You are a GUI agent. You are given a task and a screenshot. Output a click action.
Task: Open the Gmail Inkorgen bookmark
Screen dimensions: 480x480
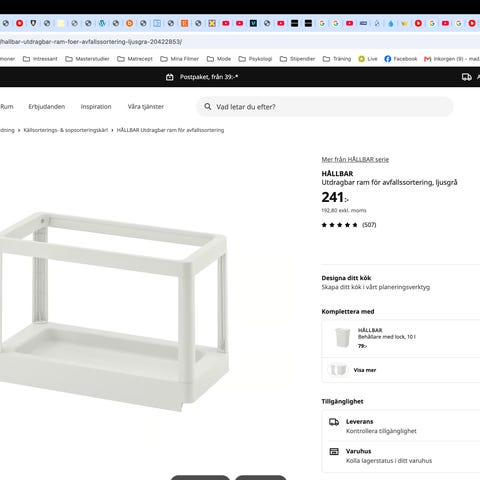point(452,59)
